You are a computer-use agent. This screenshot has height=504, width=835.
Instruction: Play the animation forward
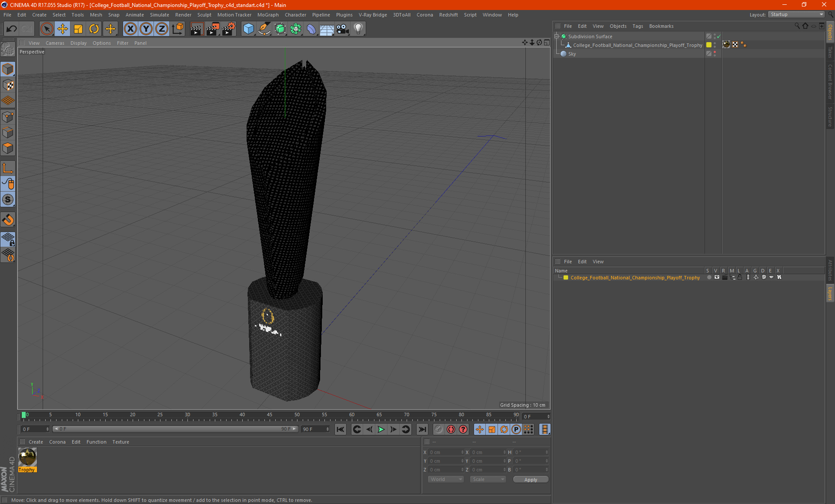(x=381, y=429)
